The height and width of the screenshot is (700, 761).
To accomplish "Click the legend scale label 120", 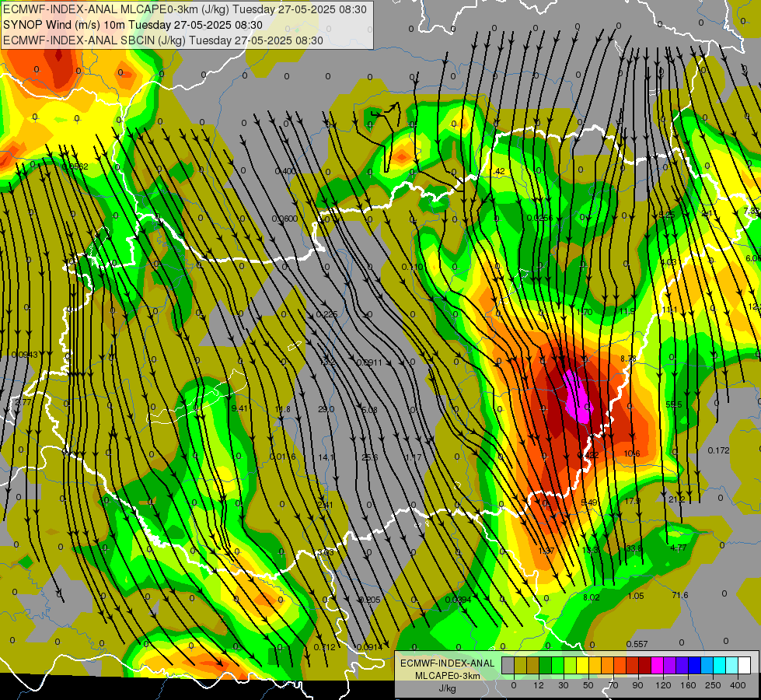I will (x=663, y=685).
